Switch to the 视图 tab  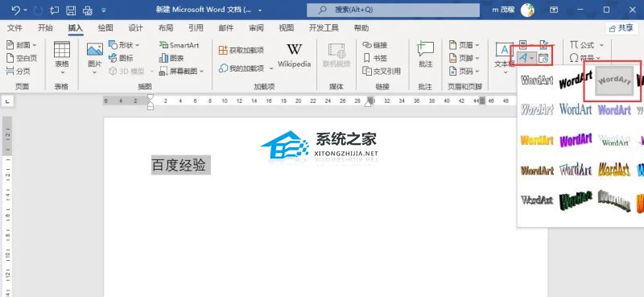point(287,28)
